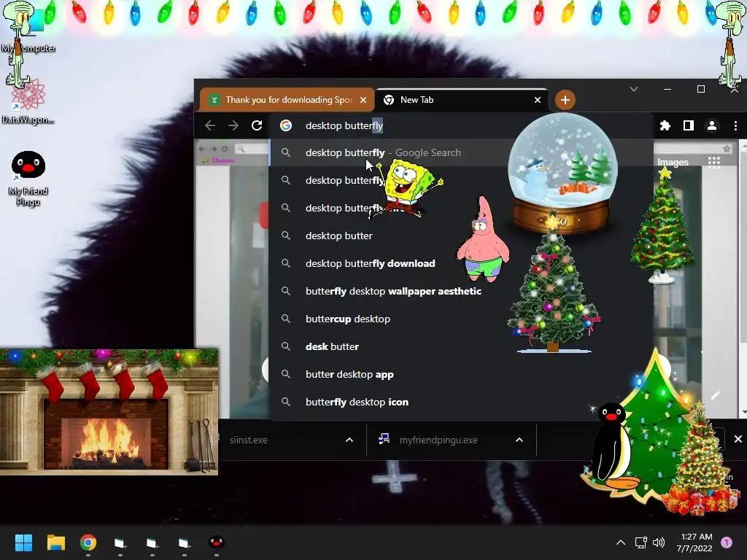Click the SpongeBob desktop character
The width and height of the screenshot is (747, 560).
point(407,189)
